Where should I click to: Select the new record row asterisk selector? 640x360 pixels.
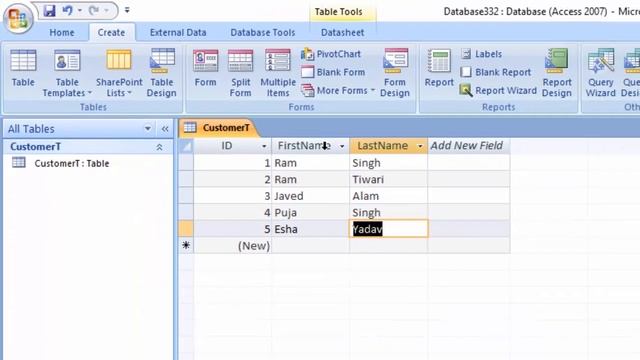point(186,246)
